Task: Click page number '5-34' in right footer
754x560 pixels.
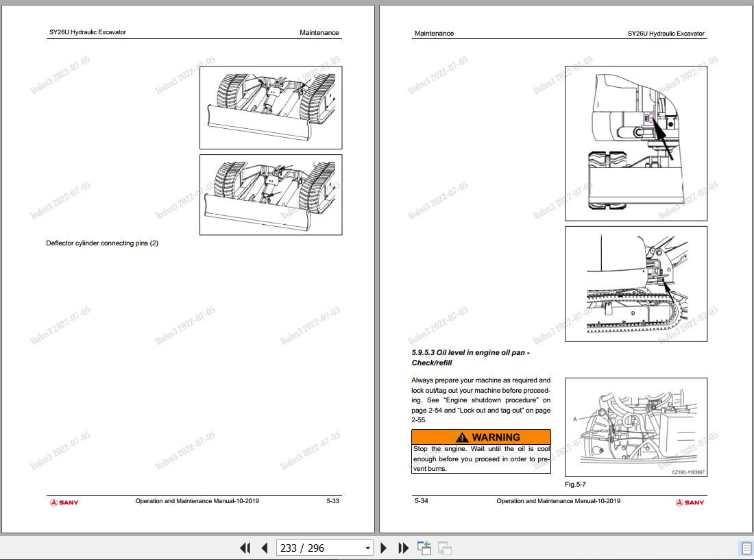Action: pyautogui.click(x=422, y=501)
